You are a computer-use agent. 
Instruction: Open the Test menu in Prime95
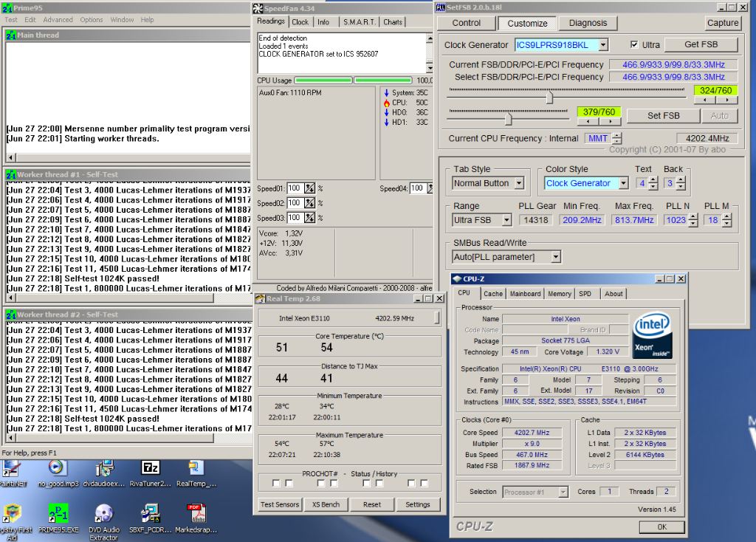pos(11,20)
